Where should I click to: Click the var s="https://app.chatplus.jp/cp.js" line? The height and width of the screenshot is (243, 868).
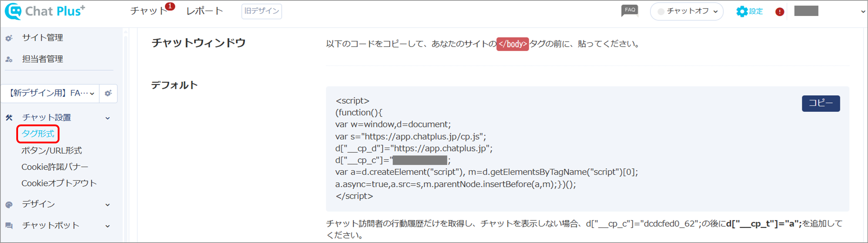tap(411, 137)
